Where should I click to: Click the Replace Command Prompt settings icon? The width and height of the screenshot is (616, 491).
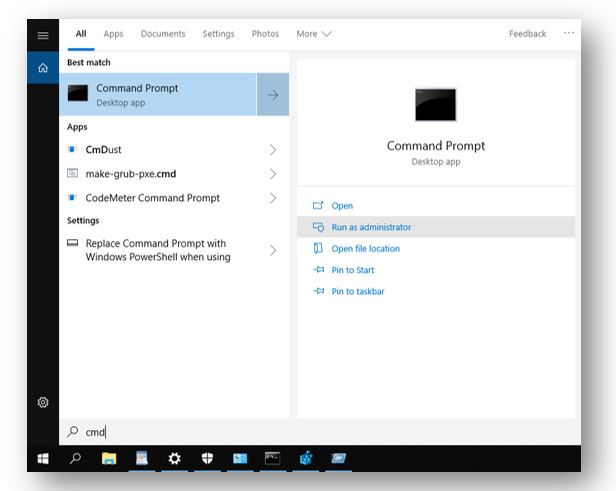(72, 243)
